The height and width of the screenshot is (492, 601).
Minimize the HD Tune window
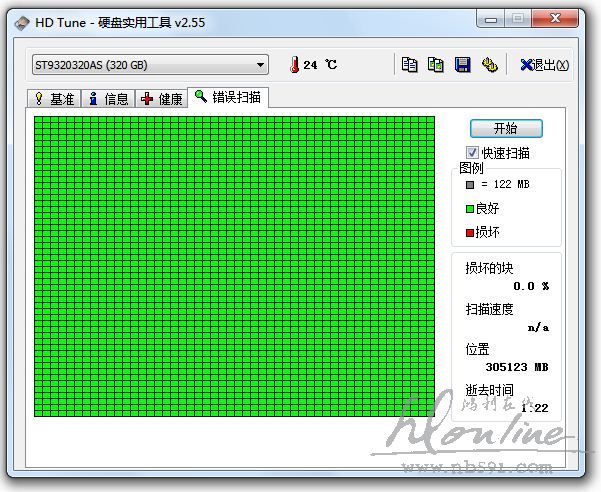(491, 19)
